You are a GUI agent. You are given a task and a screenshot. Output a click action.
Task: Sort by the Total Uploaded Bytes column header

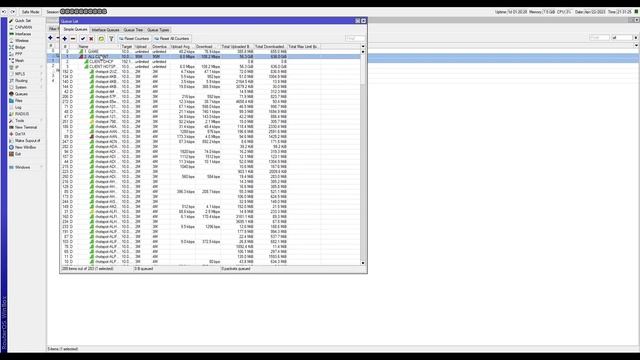237,47
